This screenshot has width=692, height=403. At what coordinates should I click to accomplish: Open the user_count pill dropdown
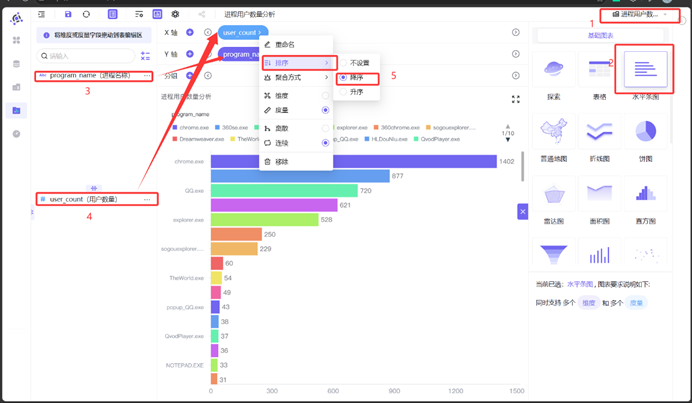pyautogui.click(x=243, y=32)
